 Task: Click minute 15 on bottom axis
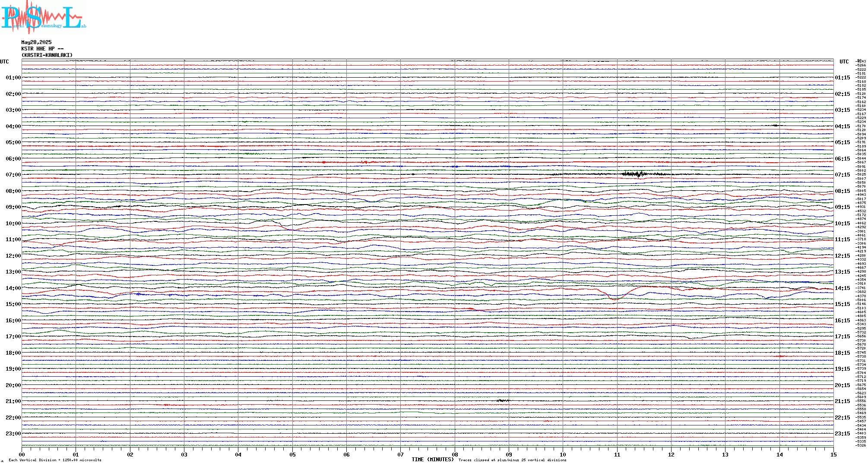(833, 454)
